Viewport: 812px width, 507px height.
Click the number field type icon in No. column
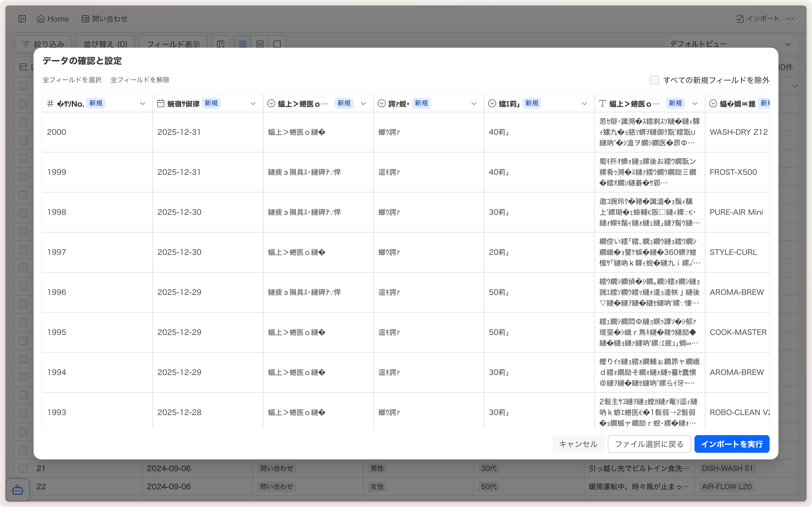50,104
